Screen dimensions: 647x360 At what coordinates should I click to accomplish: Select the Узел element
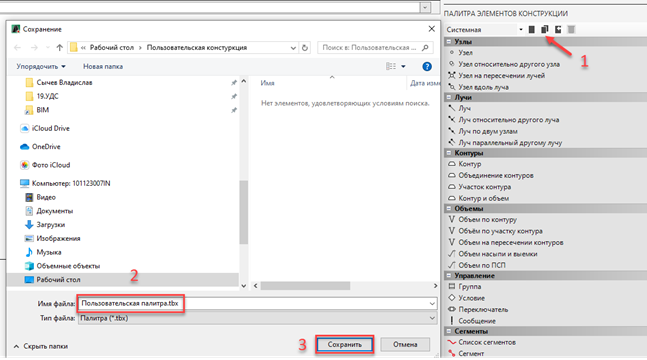(465, 52)
